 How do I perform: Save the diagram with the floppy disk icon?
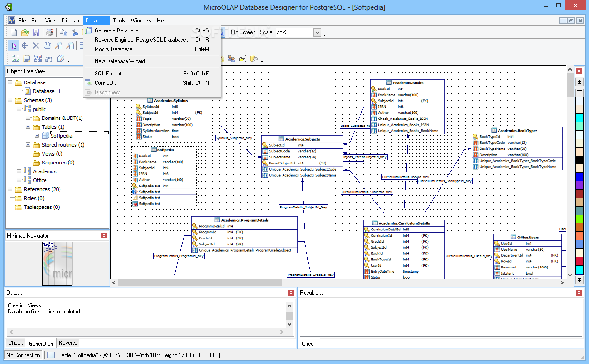(36, 32)
